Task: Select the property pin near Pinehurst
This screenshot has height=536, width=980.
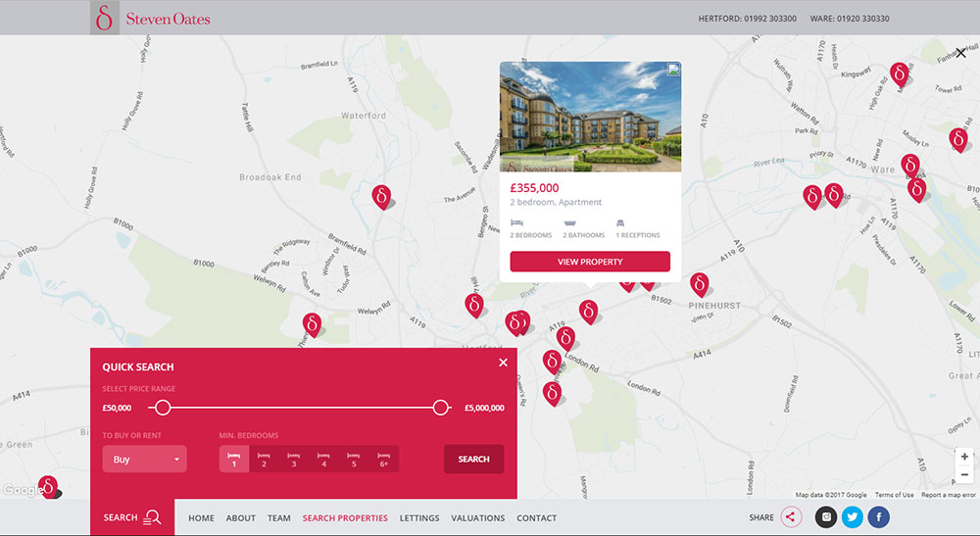Action: (700, 284)
